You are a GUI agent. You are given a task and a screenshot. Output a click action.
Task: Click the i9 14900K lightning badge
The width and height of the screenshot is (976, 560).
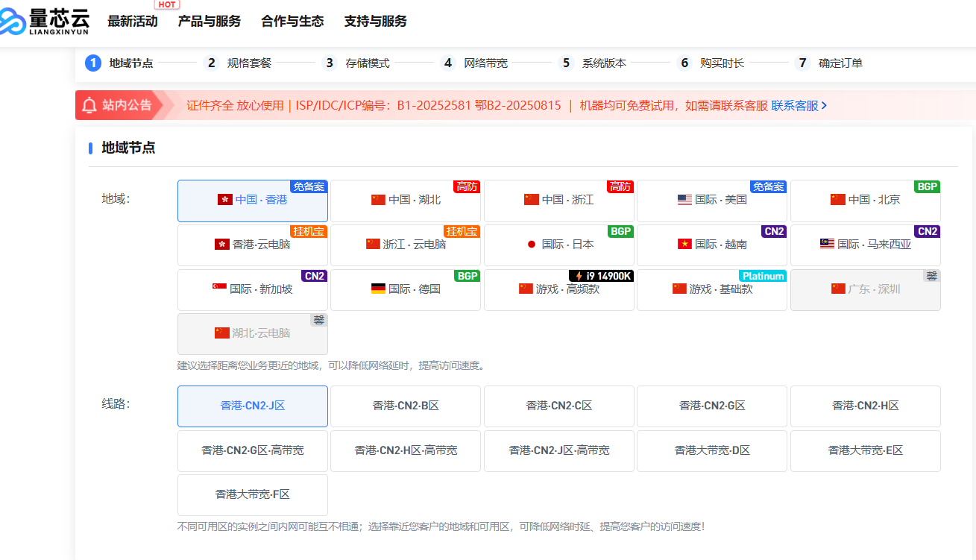pos(601,276)
